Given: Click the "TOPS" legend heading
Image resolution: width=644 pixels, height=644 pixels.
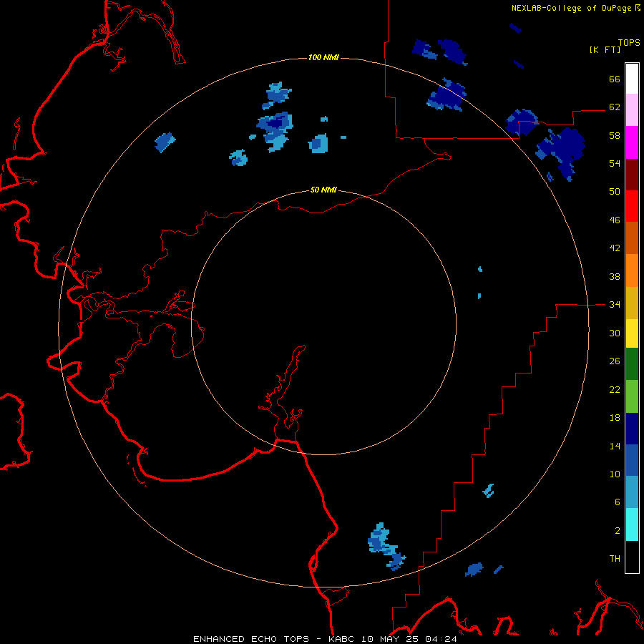Looking at the screenshot, I should click(x=629, y=42).
